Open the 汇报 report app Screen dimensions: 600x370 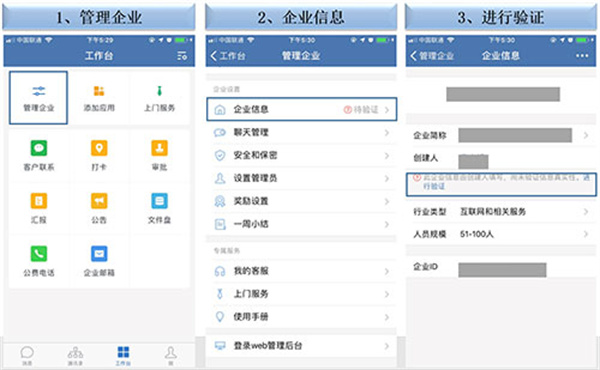point(38,208)
